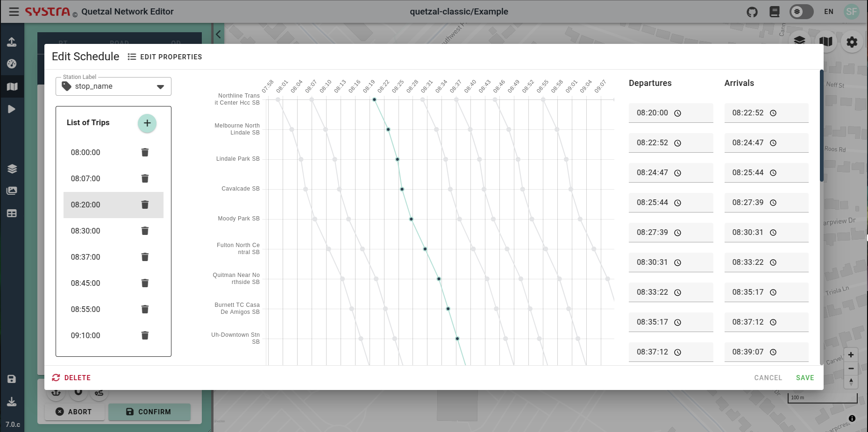The height and width of the screenshot is (432, 868).
Task: Delete the 08:20:00 trip
Action: click(x=145, y=205)
